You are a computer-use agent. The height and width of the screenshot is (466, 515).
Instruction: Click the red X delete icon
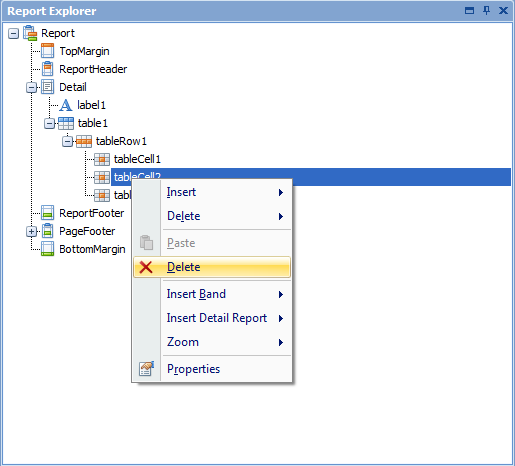[146, 267]
